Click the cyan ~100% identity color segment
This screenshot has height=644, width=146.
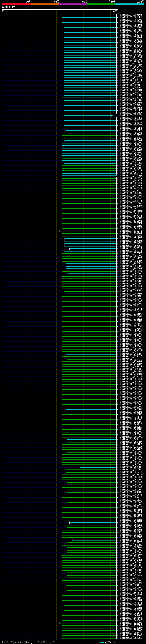(x=130, y=4)
